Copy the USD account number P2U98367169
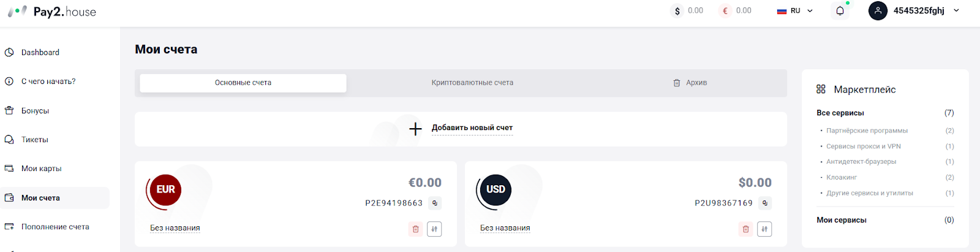Image resolution: width=980 pixels, height=252 pixels. click(764, 203)
